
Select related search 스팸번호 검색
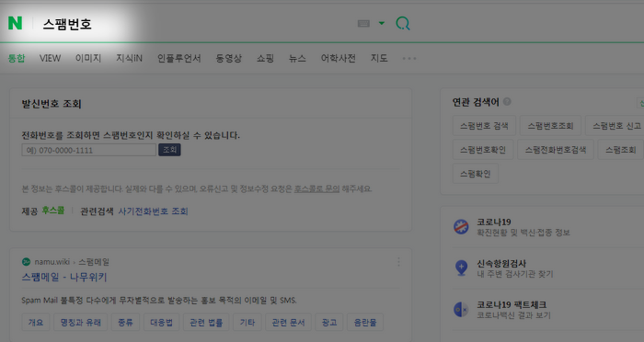click(484, 126)
